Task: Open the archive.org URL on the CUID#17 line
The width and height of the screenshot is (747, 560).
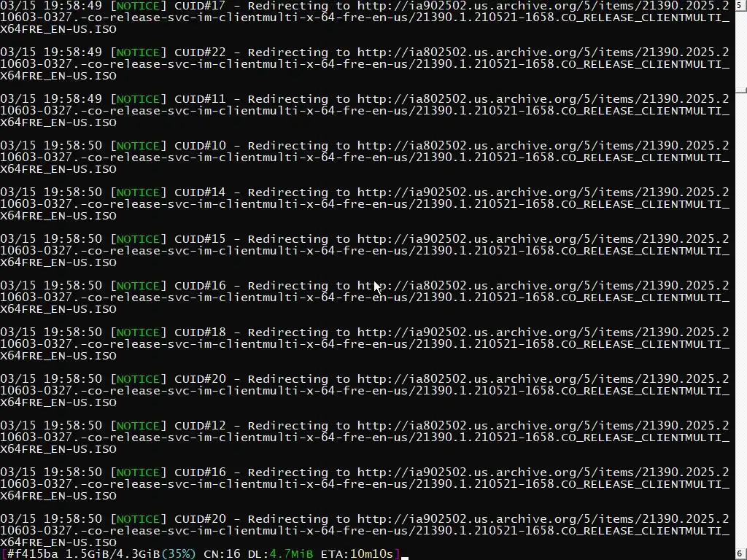Action: (x=543, y=6)
